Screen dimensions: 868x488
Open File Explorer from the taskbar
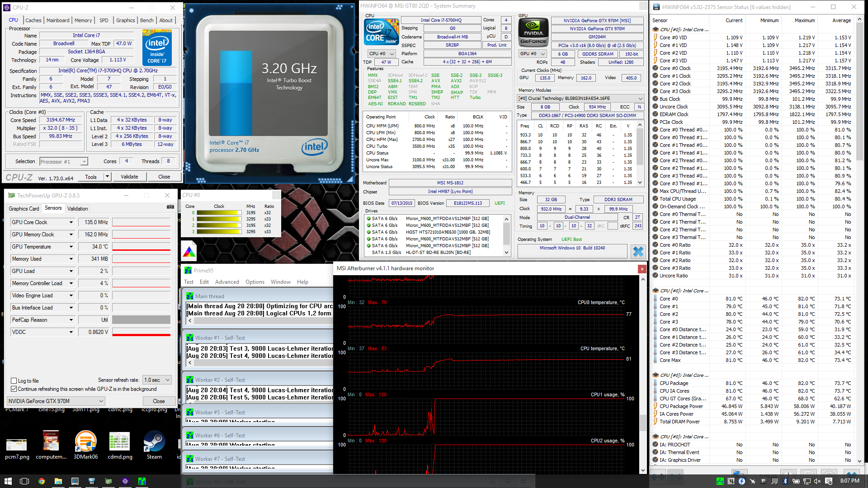(x=58, y=481)
